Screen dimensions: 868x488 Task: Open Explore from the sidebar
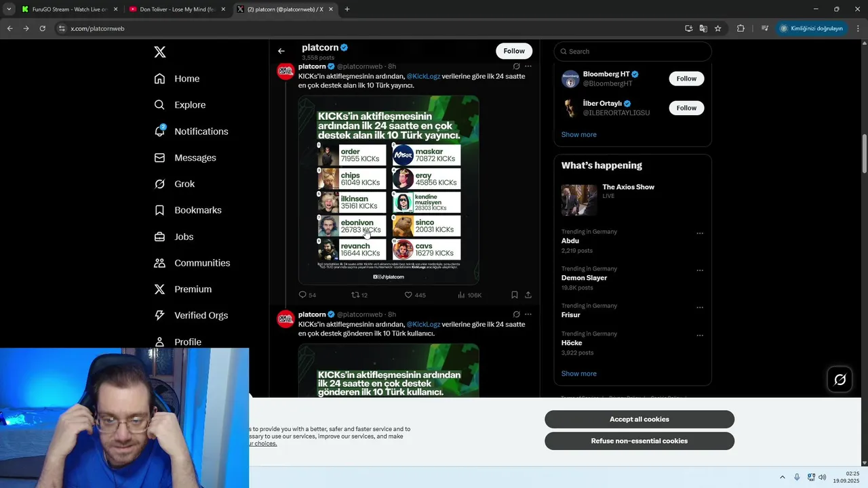[180, 105]
